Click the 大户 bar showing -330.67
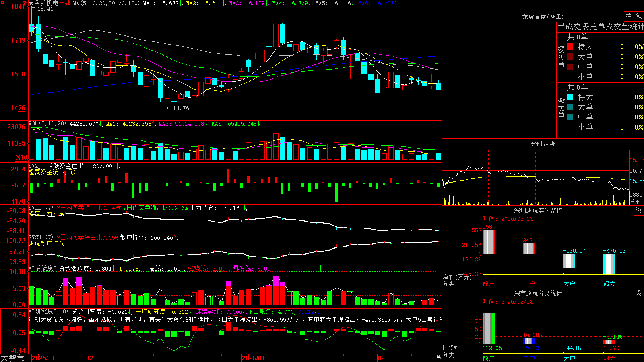Image resolution: width=644 pixels, height=362 pixels. click(x=569, y=261)
